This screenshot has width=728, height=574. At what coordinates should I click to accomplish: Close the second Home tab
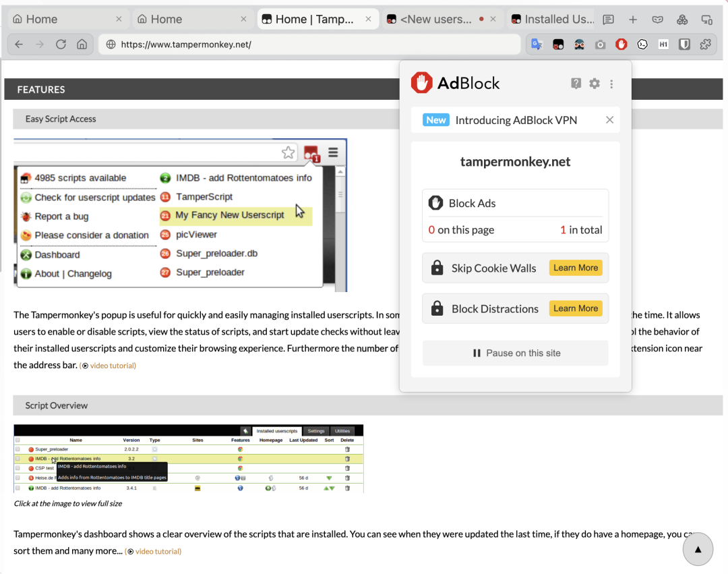[244, 19]
